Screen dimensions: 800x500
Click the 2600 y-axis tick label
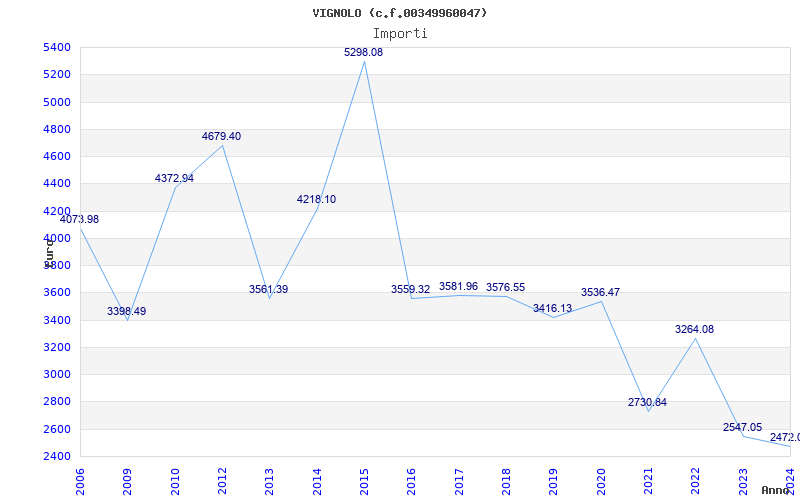click(58, 429)
